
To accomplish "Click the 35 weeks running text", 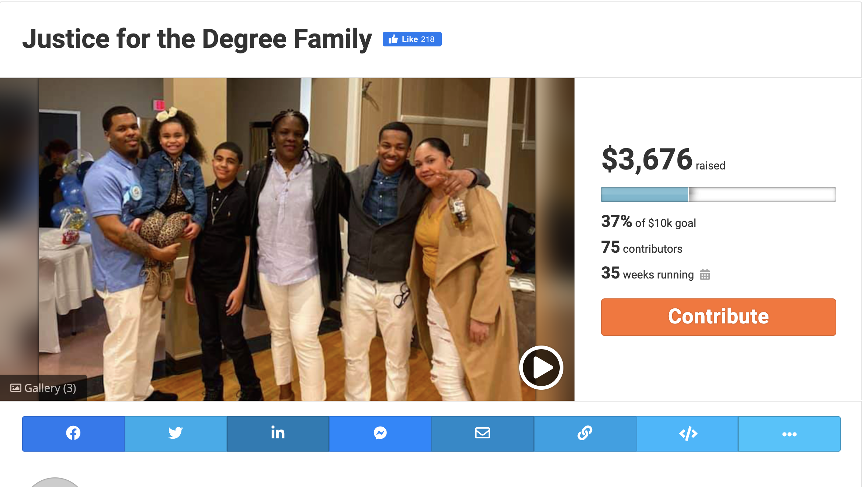I will tap(647, 274).
